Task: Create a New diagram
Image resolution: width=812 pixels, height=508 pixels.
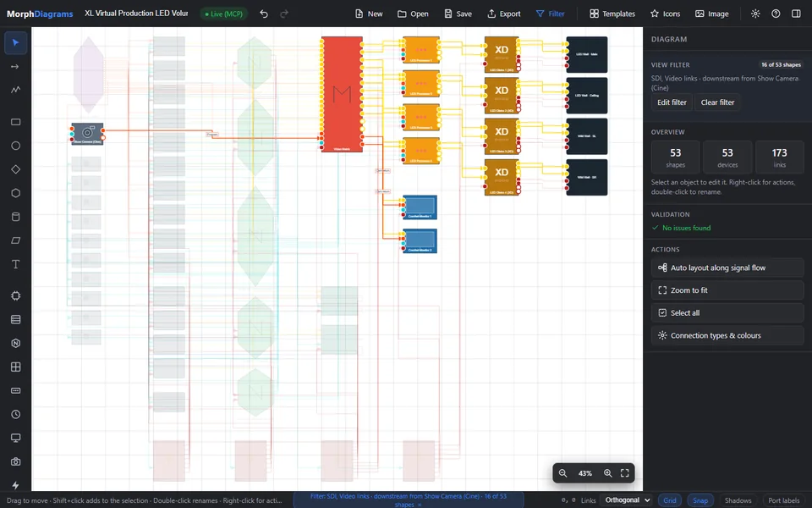Action: pos(369,14)
